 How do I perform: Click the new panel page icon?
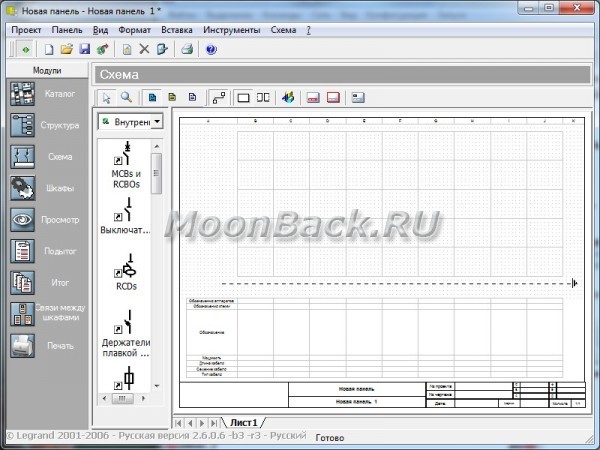point(127,49)
